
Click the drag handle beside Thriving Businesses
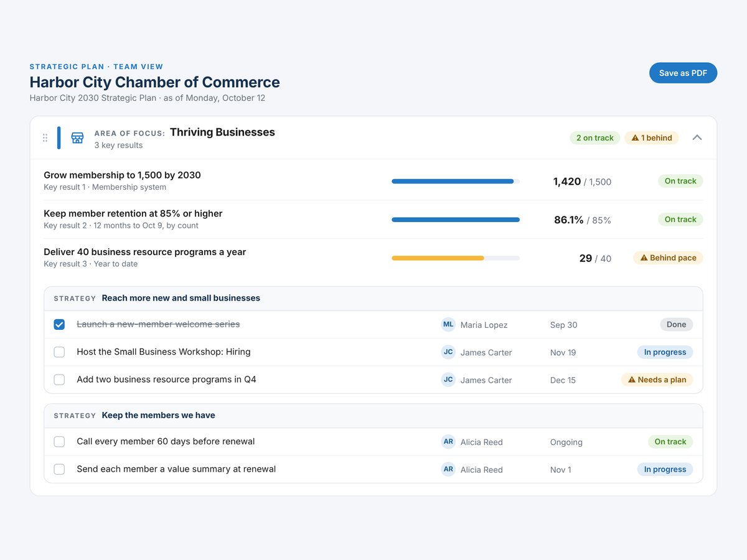[x=45, y=138]
